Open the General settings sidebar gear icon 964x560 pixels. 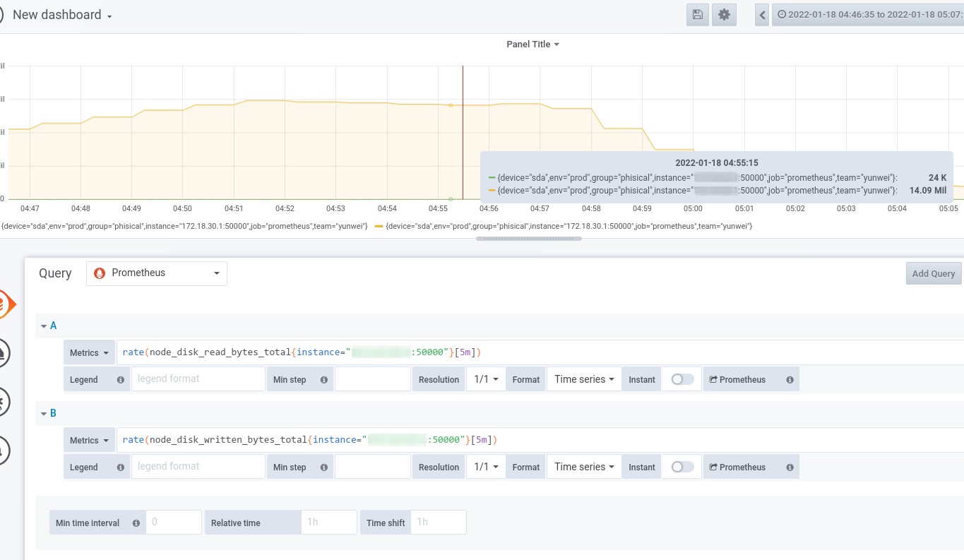[x=4, y=402]
